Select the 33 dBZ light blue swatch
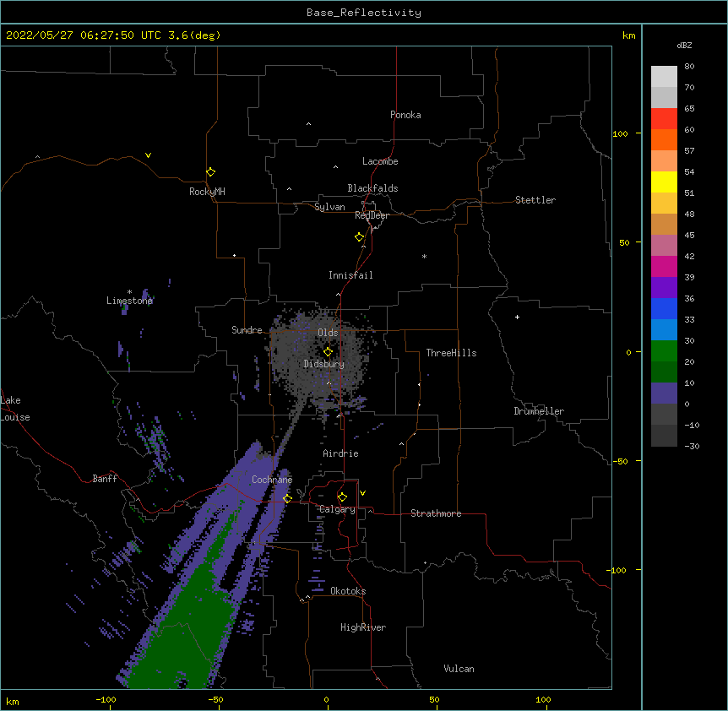This screenshot has width=728, height=711. click(x=664, y=330)
